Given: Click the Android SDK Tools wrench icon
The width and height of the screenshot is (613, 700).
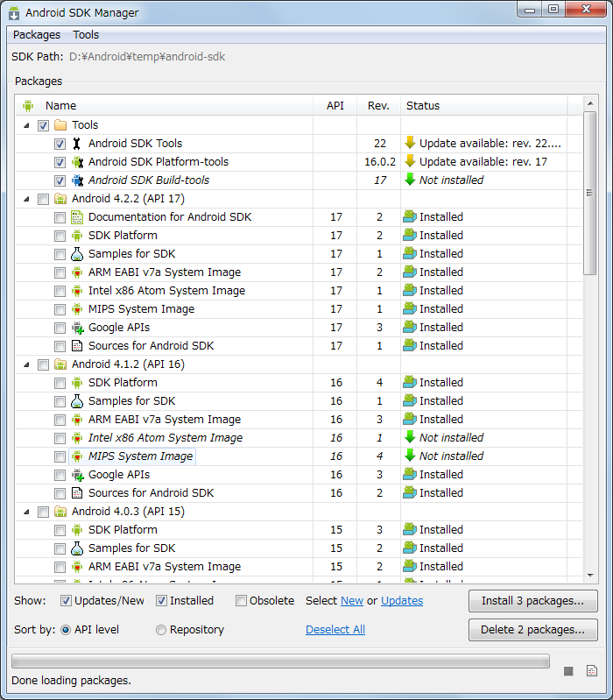Looking at the screenshot, I should coord(77,144).
